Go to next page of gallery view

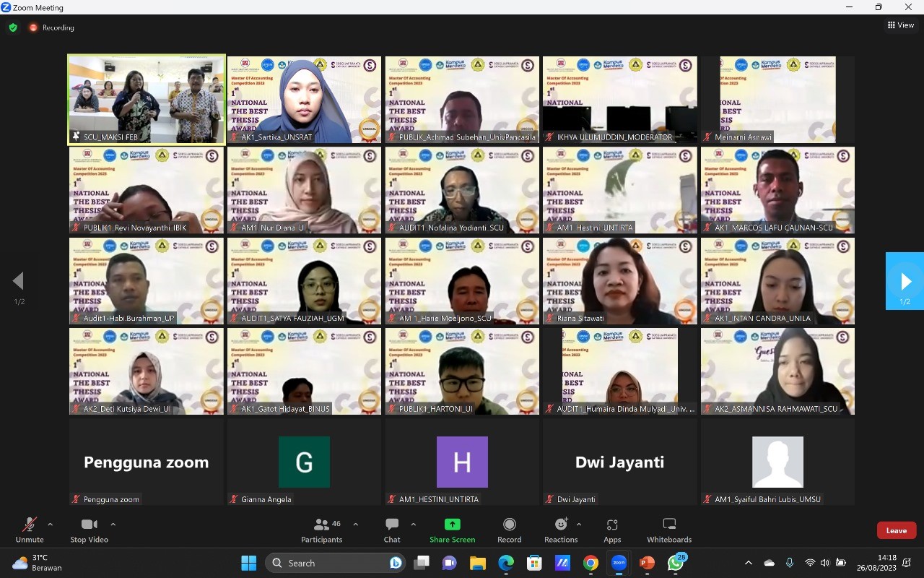[905, 281]
